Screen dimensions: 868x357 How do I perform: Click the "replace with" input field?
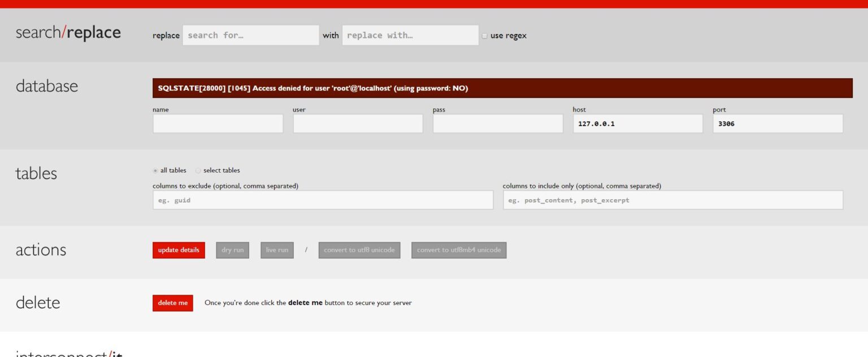pos(410,35)
